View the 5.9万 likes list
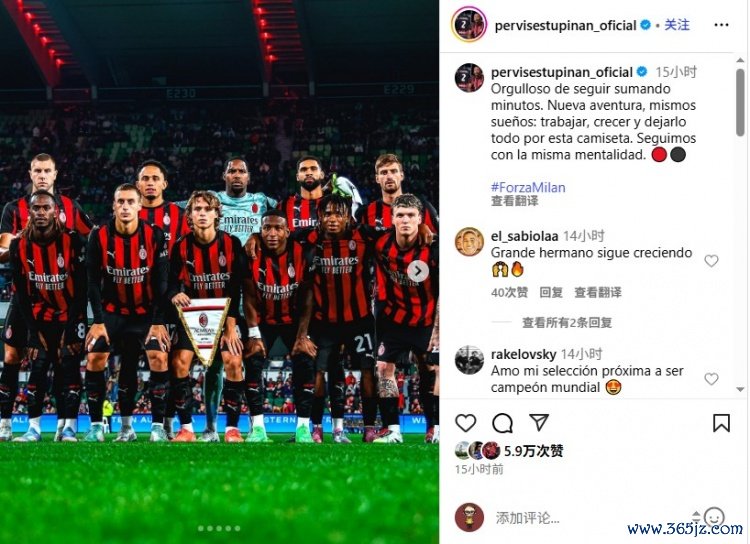This screenshot has height=544, width=750. point(533,451)
